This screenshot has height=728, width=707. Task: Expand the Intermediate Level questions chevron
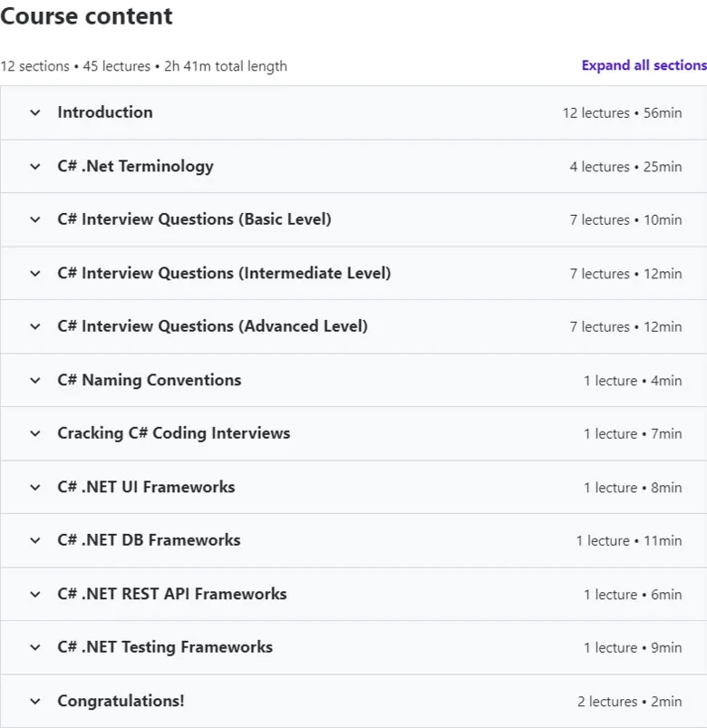pyautogui.click(x=34, y=274)
